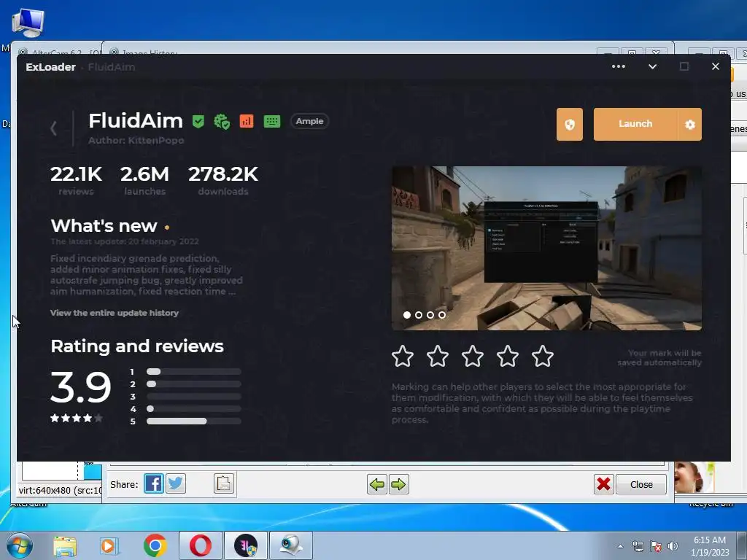The height and width of the screenshot is (560, 747).
Task: Rate four stars
Action: 508,356
